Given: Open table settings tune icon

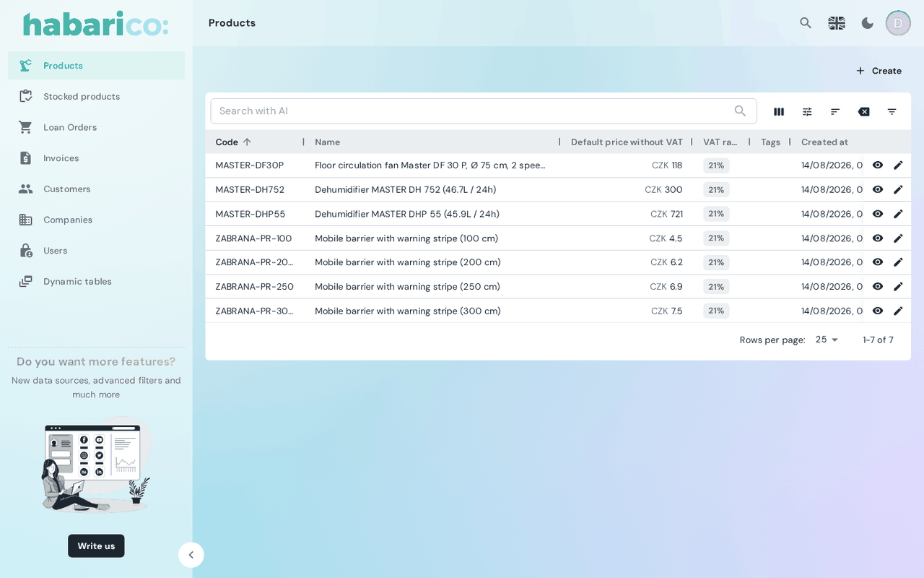Looking at the screenshot, I should click(x=807, y=111).
